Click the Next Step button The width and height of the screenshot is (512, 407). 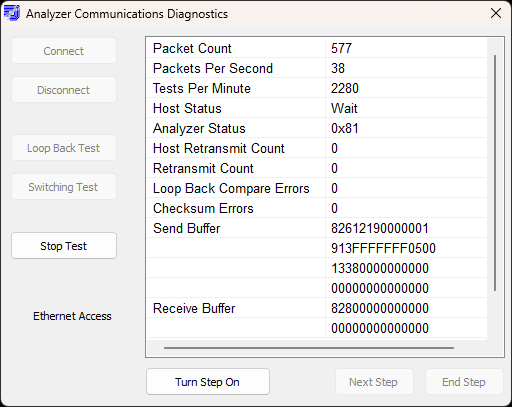click(374, 382)
